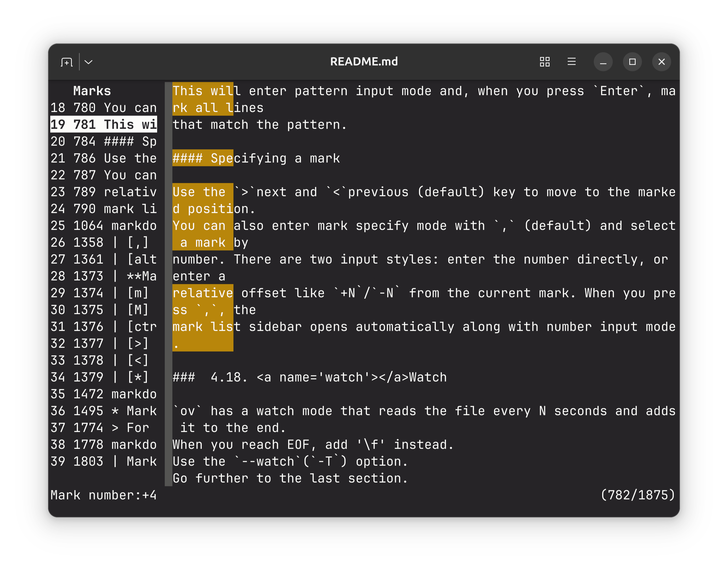Open the tab overview grid icon
Screen dimensions: 728x570
[x=544, y=62]
